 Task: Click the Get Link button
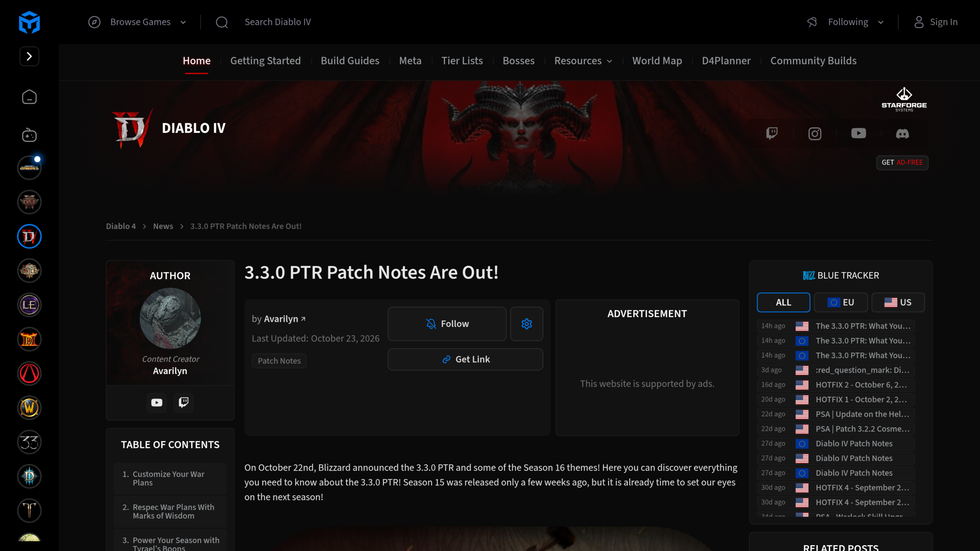(465, 359)
